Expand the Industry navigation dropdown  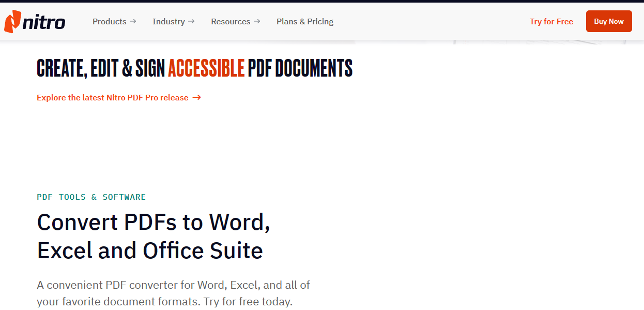[170, 21]
